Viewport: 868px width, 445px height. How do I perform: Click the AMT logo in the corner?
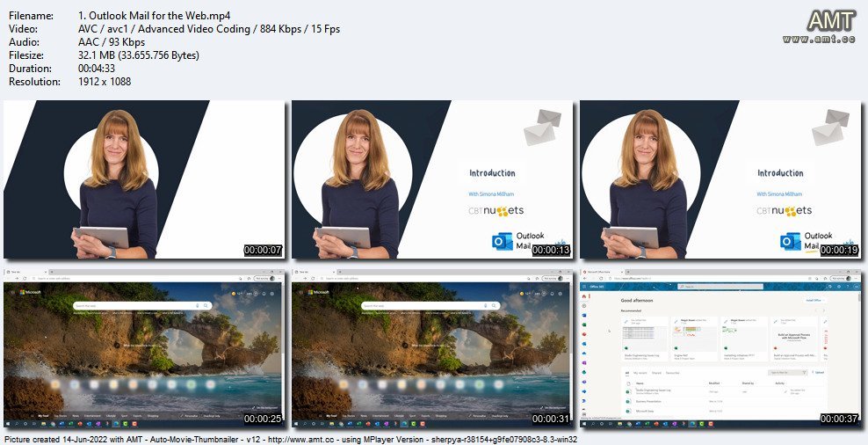click(831, 21)
